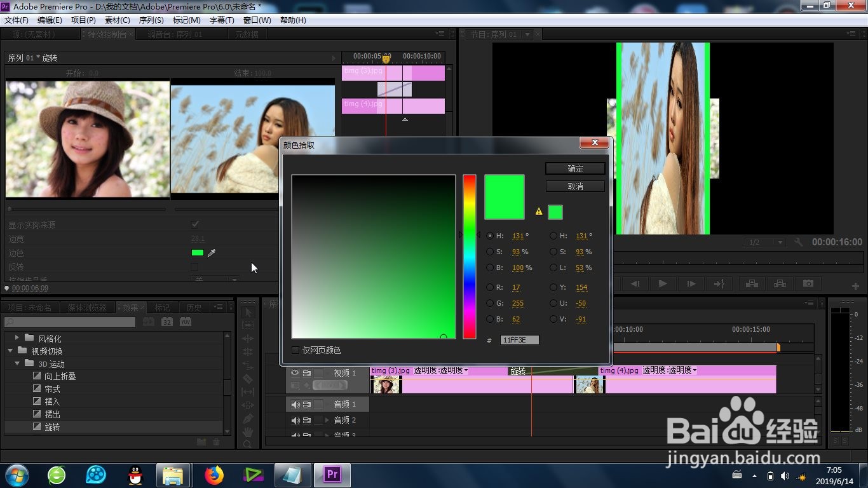
Task: Open QQ penguin from the taskbar
Action: [135, 475]
